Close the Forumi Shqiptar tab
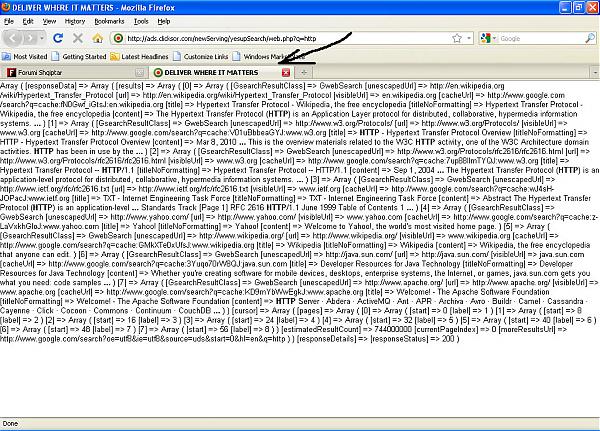Image resolution: width=600 pixels, height=431 pixels. tap(140, 72)
